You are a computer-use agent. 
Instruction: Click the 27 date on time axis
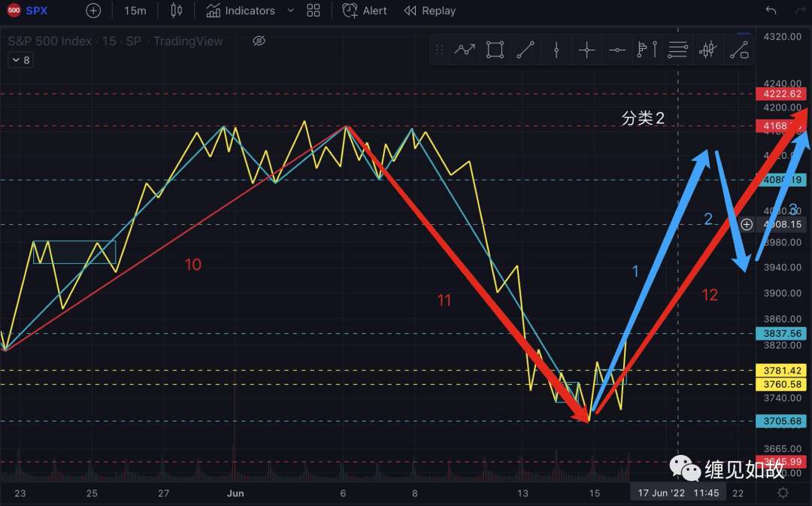pyautogui.click(x=163, y=493)
